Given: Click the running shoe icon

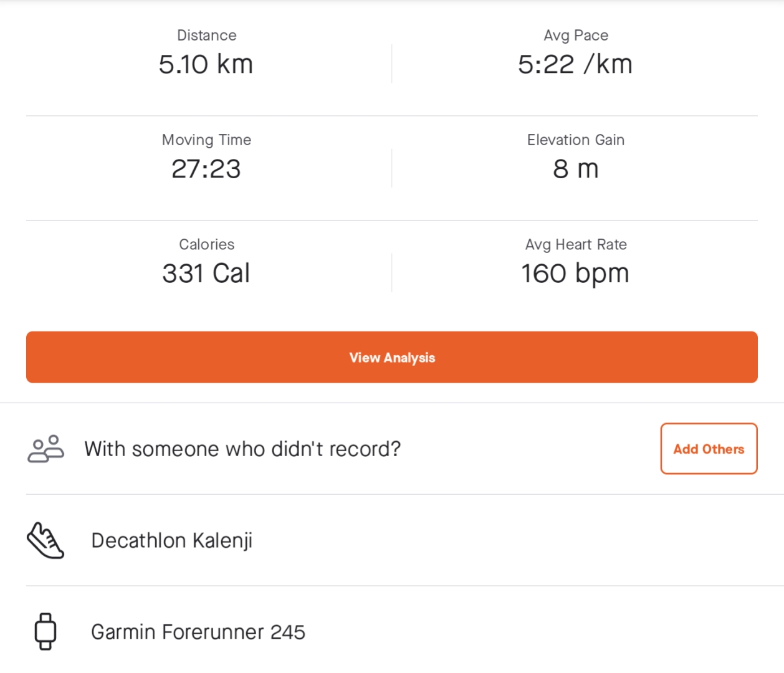Looking at the screenshot, I should pos(45,540).
